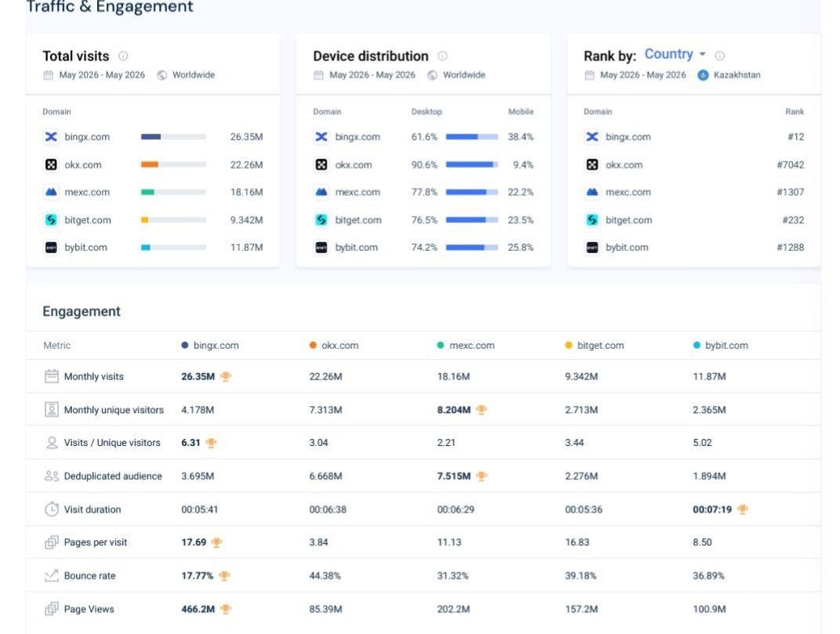Click Kazakhstan flag icon in Rank card
840x634 pixels.
704,75
